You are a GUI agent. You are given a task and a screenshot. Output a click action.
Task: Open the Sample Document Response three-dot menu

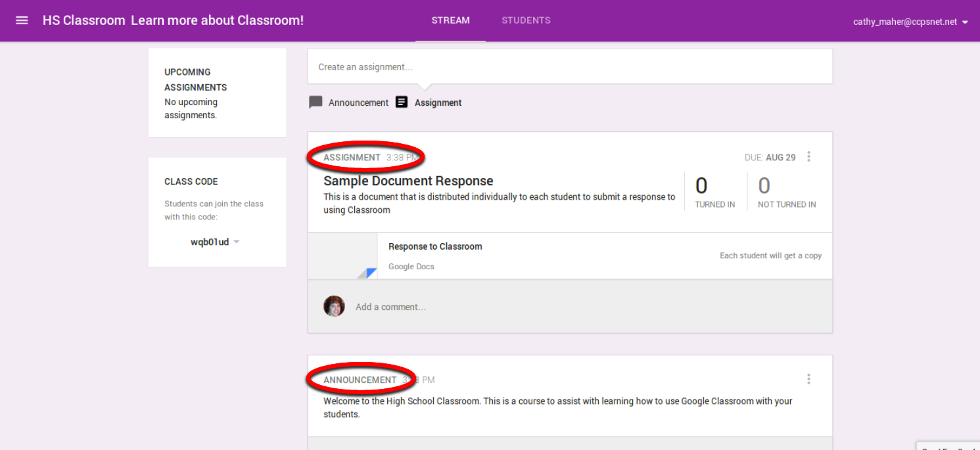[x=808, y=157]
